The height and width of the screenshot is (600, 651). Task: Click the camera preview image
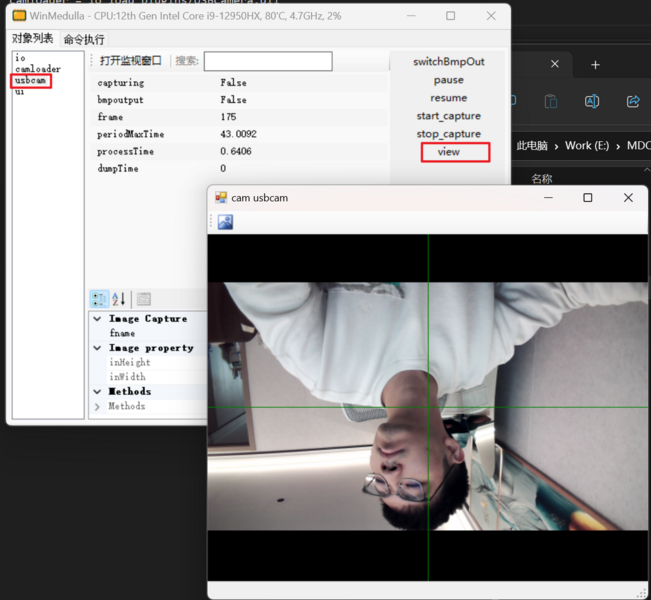[x=428, y=407]
